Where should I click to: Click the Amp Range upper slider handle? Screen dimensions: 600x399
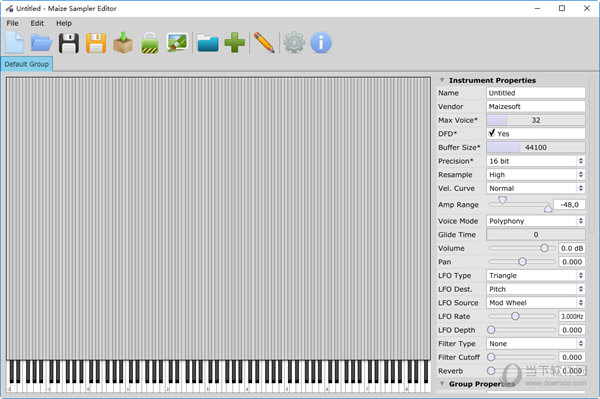pos(502,200)
